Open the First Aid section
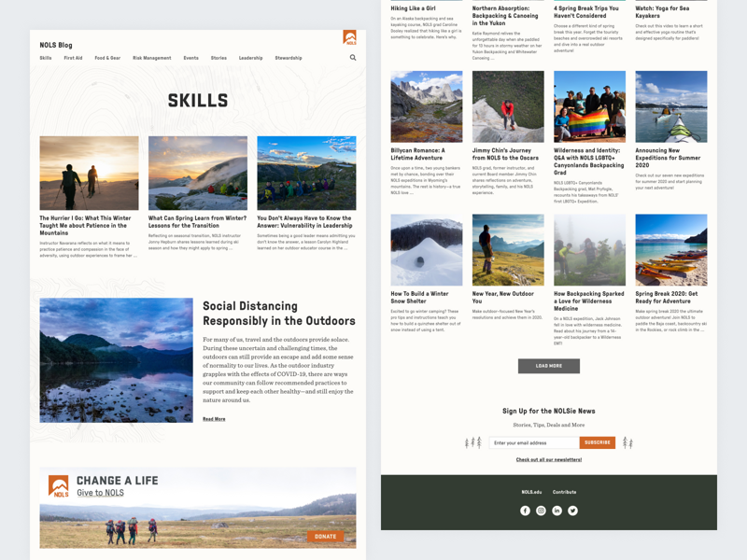Viewport: 747px width, 560px height. 75,57
